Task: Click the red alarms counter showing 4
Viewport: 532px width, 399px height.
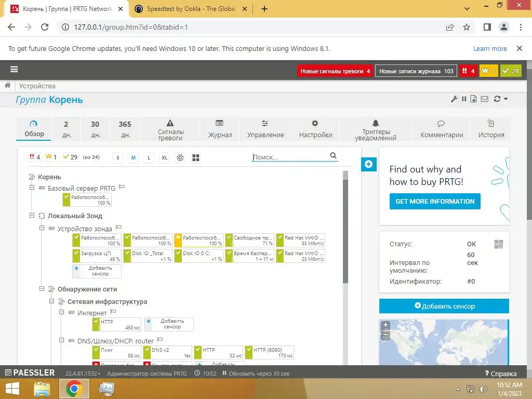Action: point(468,71)
